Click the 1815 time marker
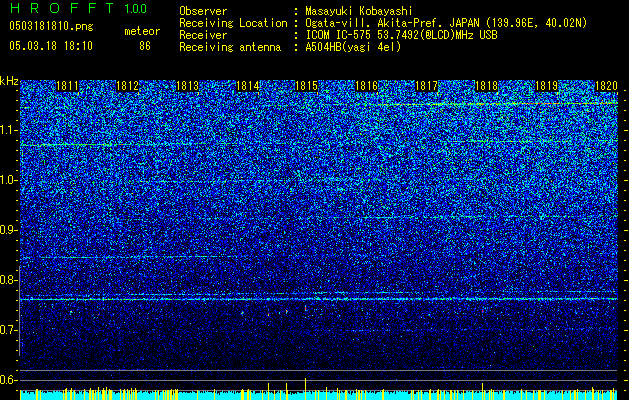Image resolution: width=629 pixels, height=400 pixels. pos(306,86)
